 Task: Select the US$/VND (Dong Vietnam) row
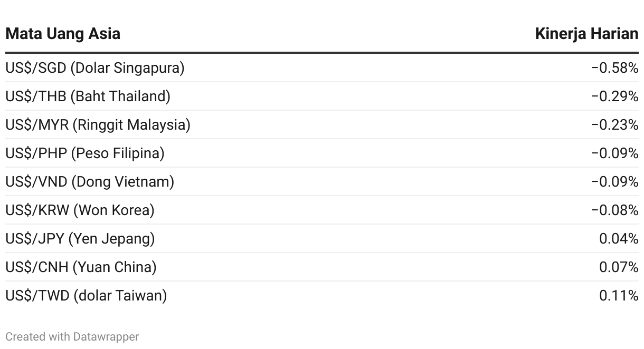point(322,182)
